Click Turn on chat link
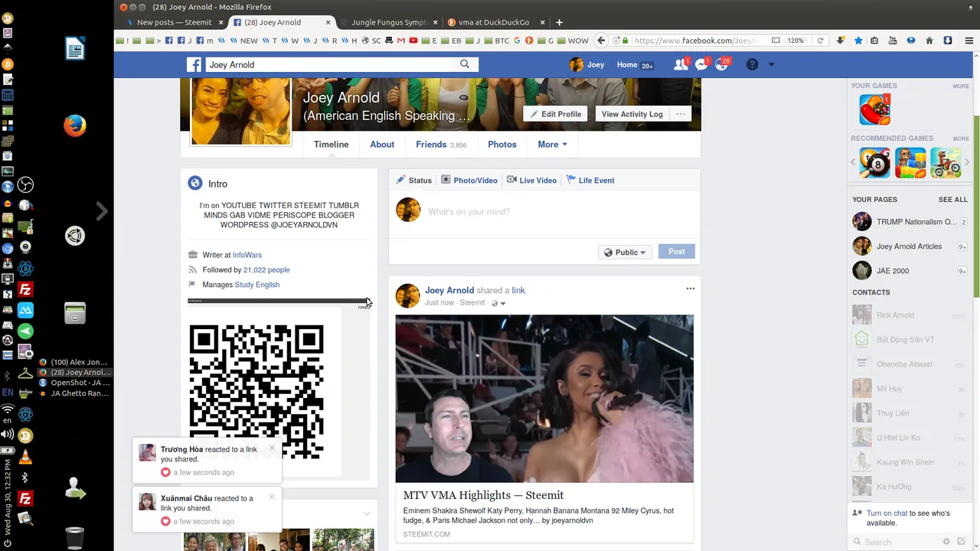This screenshot has width=980, height=551. (887, 513)
